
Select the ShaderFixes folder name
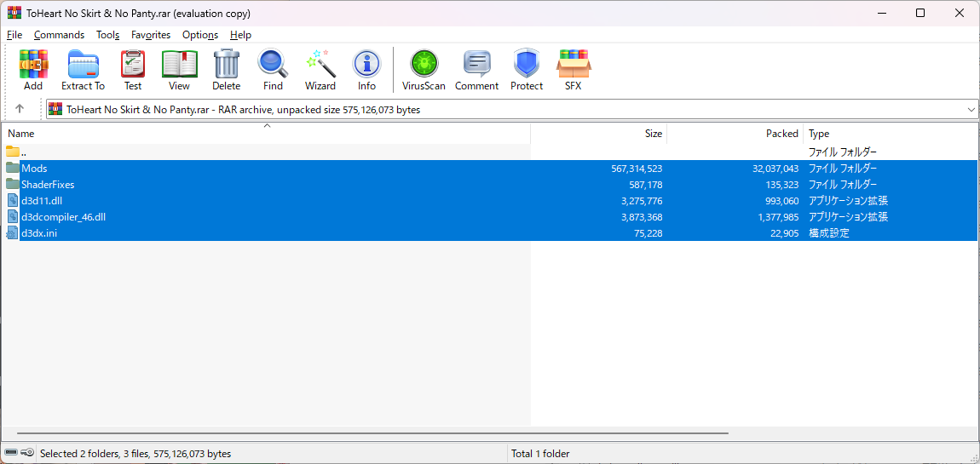click(x=48, y=184)
